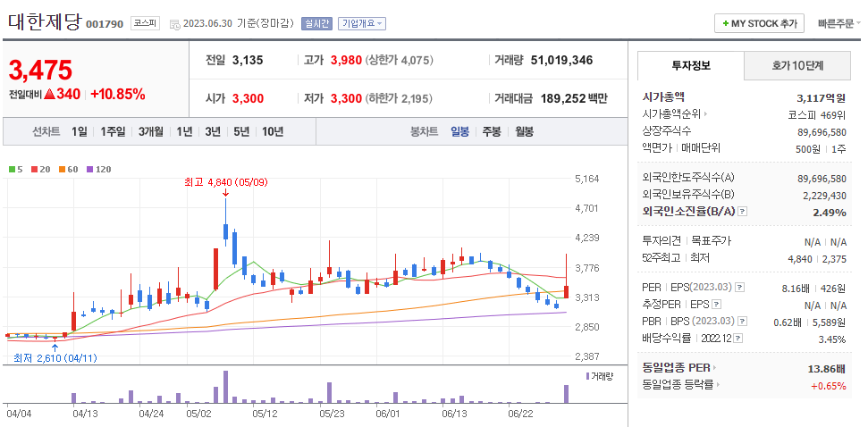This screenshot has width=868, height=427.
Task: Open help icon next to PBR BPS (2023.03)
Action: pos(742,322)
